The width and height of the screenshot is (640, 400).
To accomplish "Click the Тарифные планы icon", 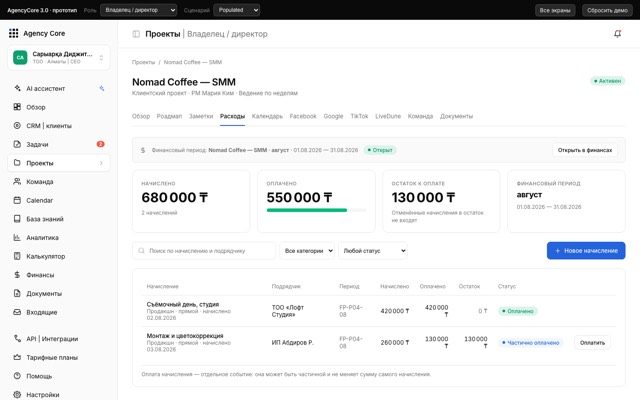I will [x=17, y=357].
